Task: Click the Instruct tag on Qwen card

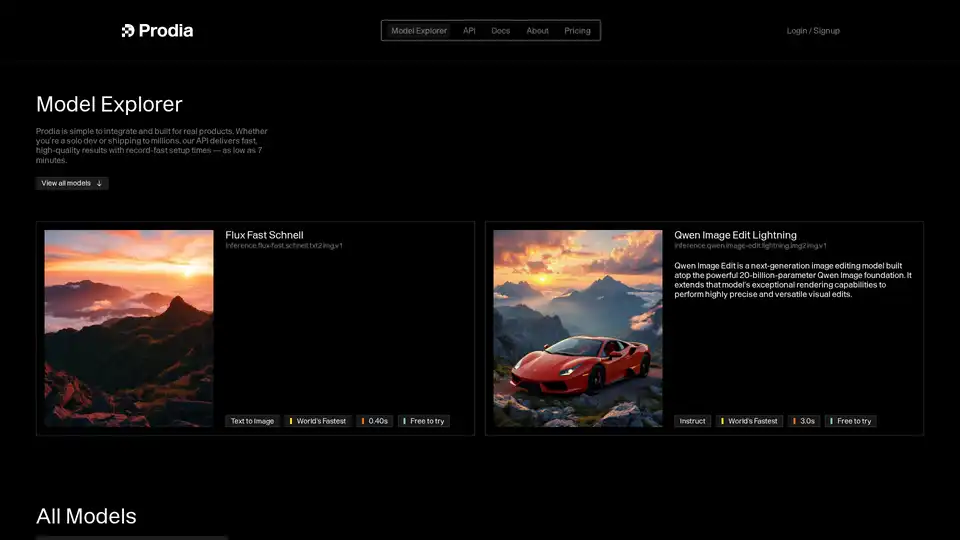Action: click(692, 421)
